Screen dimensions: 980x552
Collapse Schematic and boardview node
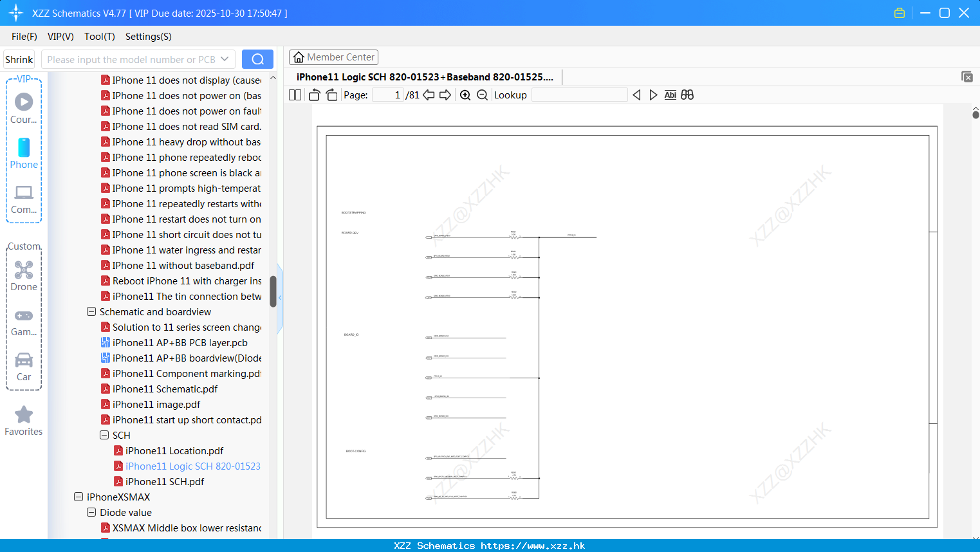pyautogui.click(x=91, y=311)
